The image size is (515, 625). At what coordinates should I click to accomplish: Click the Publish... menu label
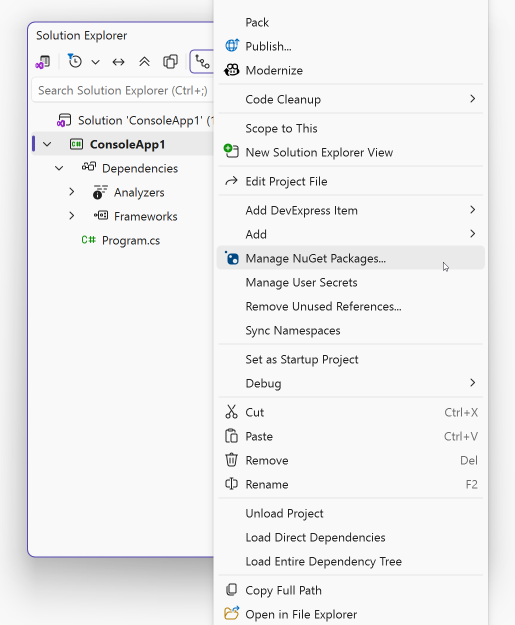pyautogui.click(x=268, y=47)
